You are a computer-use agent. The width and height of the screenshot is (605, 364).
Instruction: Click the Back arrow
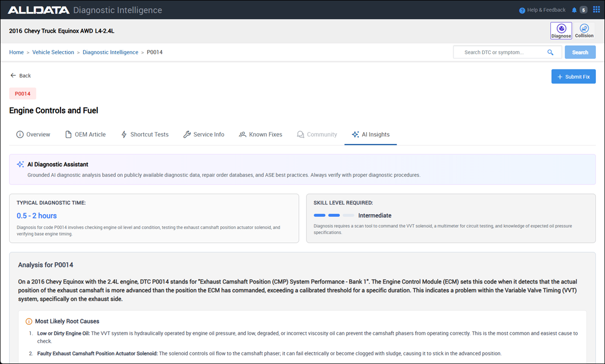point(14,75)
